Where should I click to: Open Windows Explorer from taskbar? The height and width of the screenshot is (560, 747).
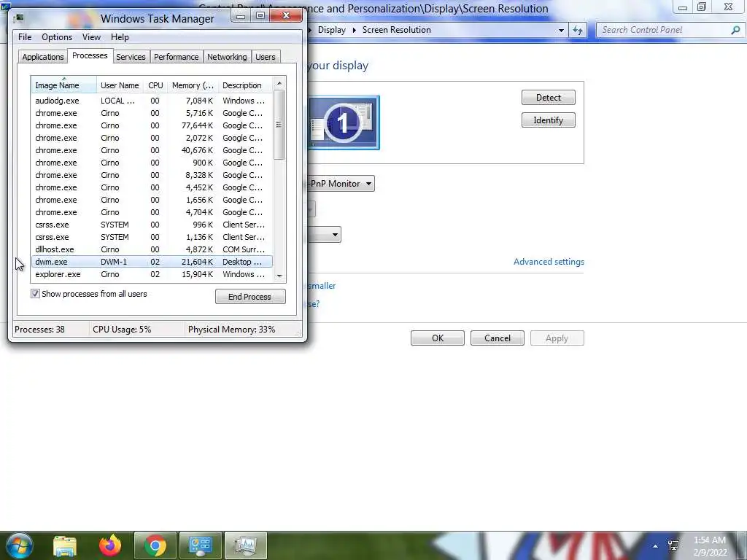(x=65, y=545)
